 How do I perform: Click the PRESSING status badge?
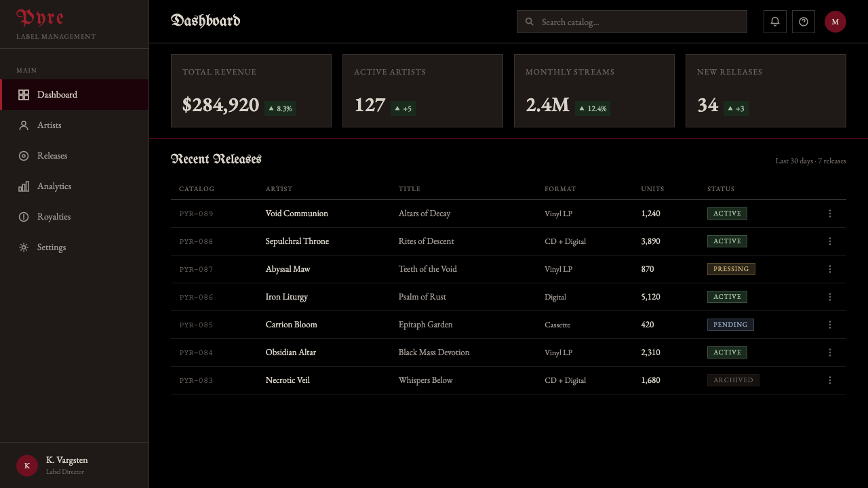(x=731, y=269)
